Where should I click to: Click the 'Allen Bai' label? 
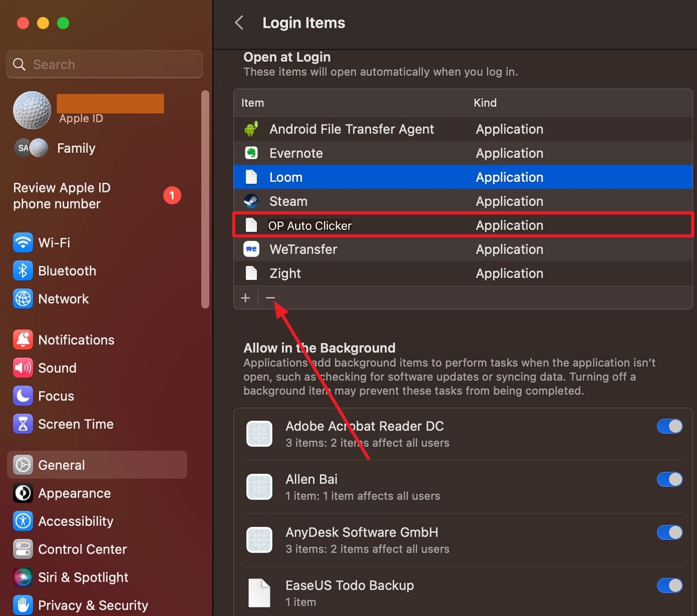tap(312, 479)
